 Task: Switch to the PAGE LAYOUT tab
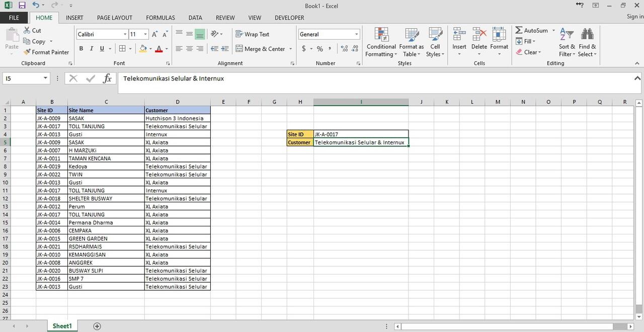pyautogui.click(x=115, y=18)
